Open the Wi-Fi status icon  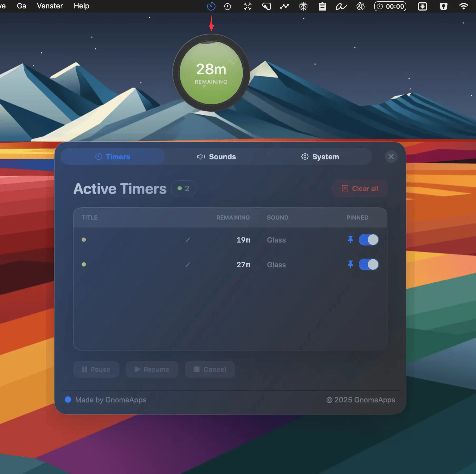tap(464, 6)
